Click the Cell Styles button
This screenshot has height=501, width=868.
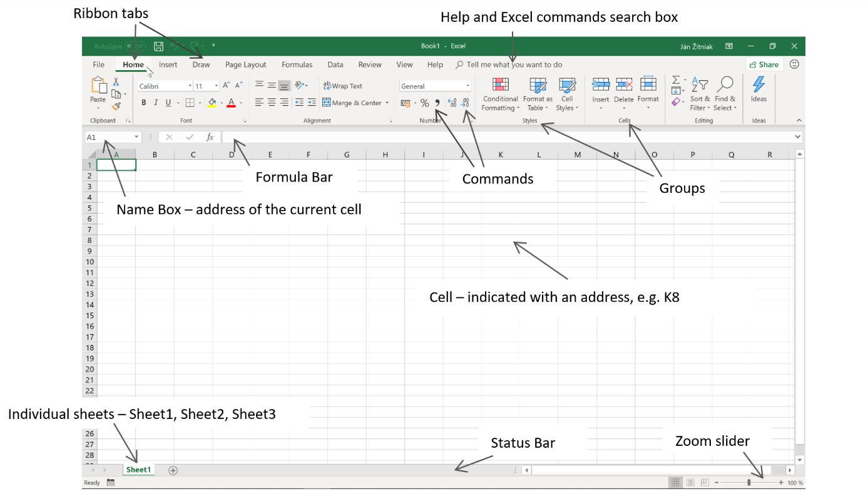click(567, 95)
